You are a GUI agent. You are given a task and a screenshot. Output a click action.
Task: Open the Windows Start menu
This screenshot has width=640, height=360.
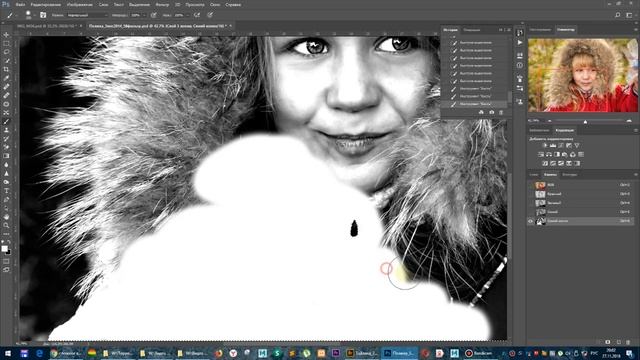(8, 353)
